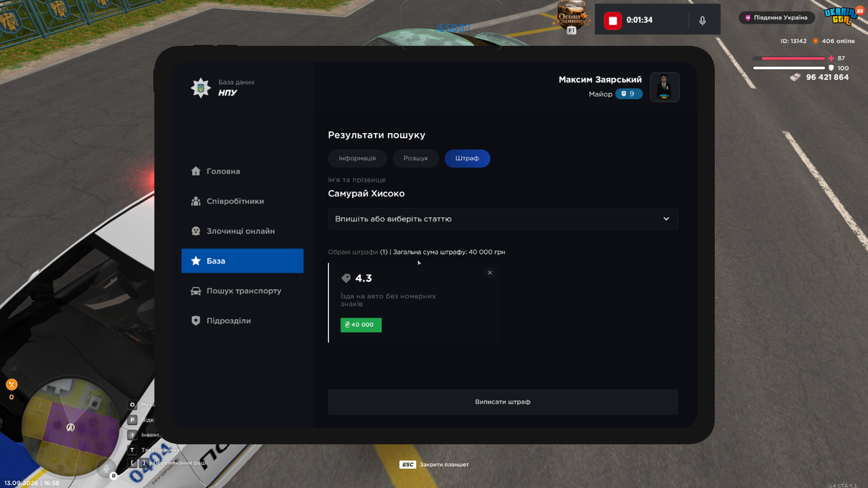Click the T key hint Текстовий чат
This screenshot has height=488, width=868.
click(155, 450)
